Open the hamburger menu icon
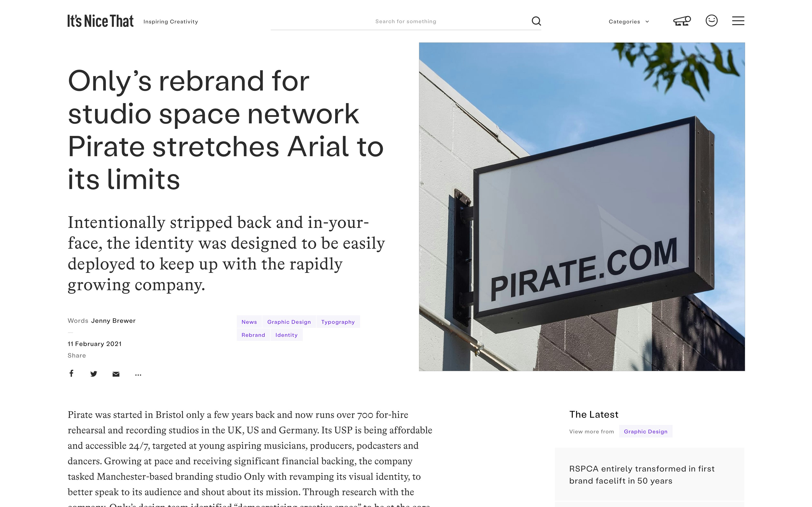 [738, 21]
